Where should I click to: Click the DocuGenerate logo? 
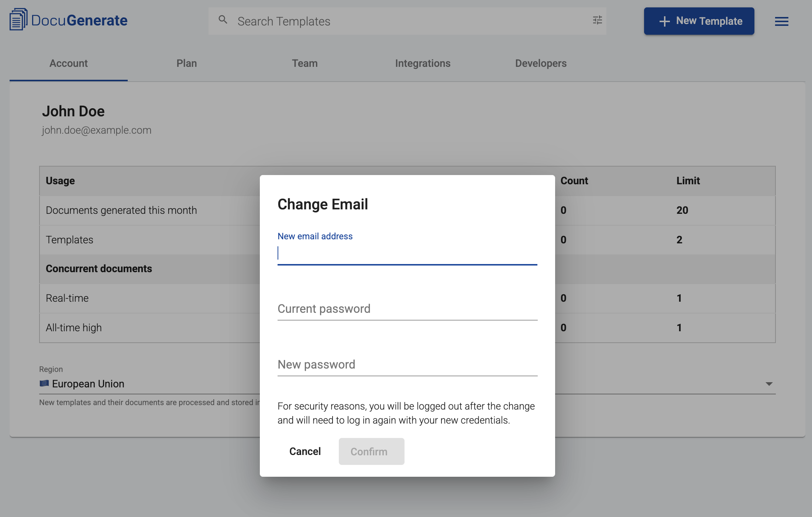68,20
